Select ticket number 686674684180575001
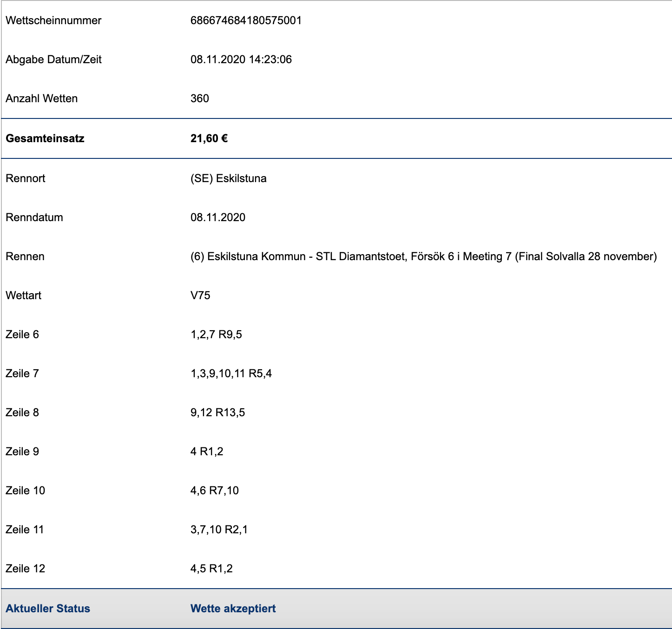 pyautogui.click(x=246, y=20)
